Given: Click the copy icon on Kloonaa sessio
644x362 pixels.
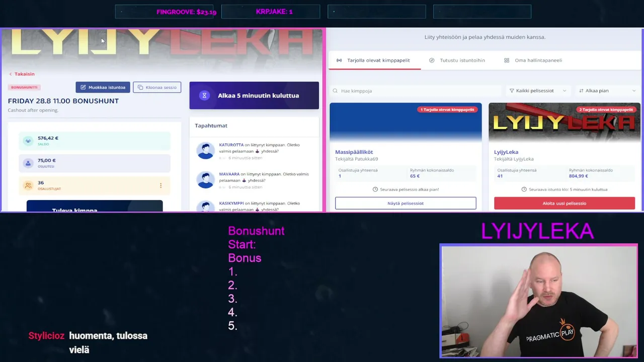Looking at the screenshot, I should coord(140,87).
